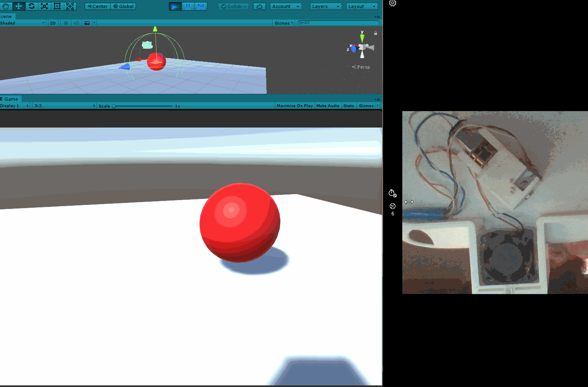
Task: Select the Rect Transform tool
Action: [x=57, y=6]
